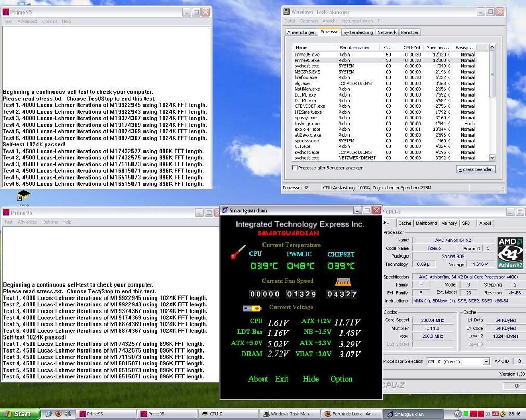
Task: Switch to Mainboard tab in CPU-Z
Action: tap(426, 223)
